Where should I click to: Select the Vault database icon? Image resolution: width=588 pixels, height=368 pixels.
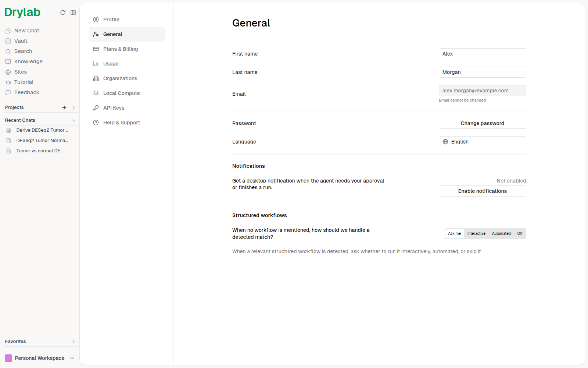click(x=8, y=41)
